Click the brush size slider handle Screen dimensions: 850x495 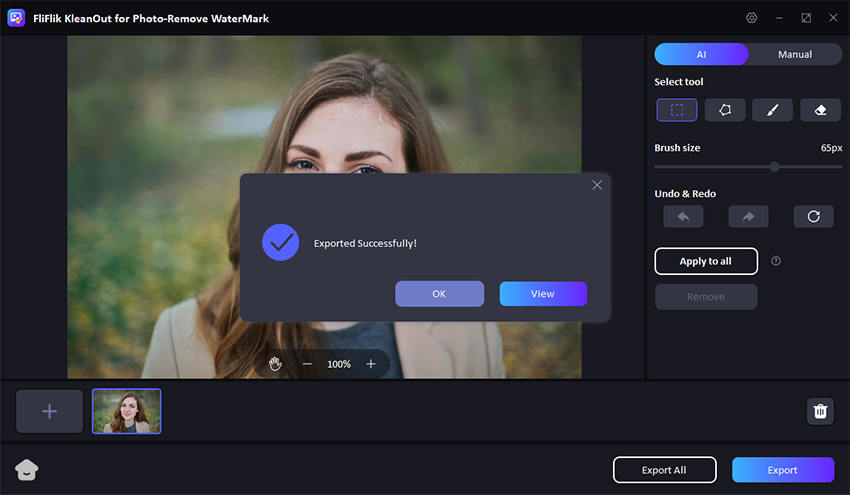[x=774, y=167]
